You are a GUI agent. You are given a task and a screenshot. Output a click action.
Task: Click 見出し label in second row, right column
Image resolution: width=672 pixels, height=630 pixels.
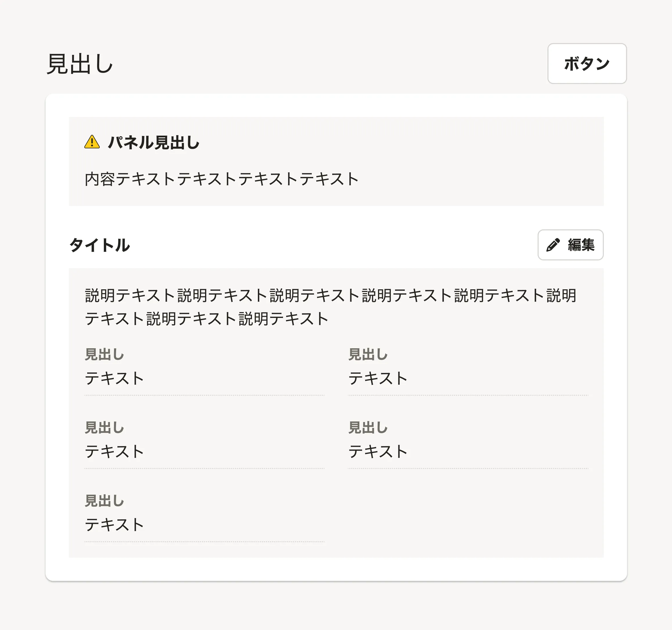click(x=368, y=428)
